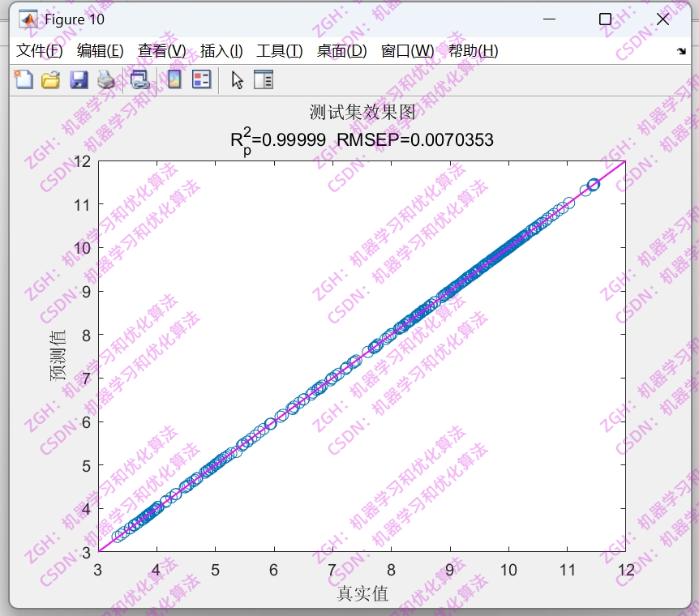Viewport: 699px width, 616px height.
Task: Open the 桌面(D) menu
Action: (x=342, y=51)
